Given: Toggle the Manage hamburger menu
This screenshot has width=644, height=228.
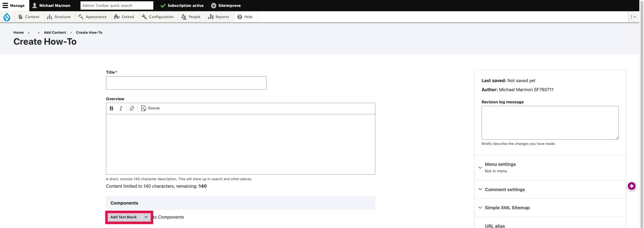Looking at the screenshot, I should (x=14, y=6).
